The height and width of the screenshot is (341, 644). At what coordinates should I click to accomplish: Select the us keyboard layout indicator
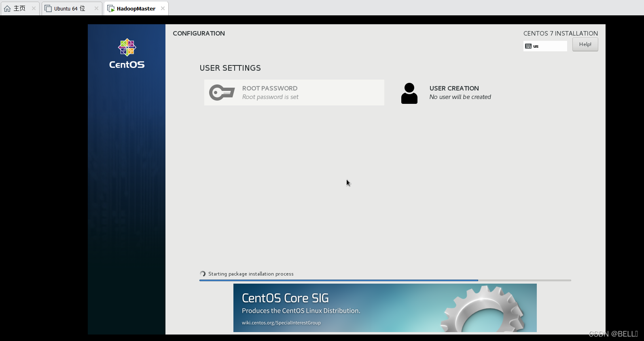click(545, 46)
